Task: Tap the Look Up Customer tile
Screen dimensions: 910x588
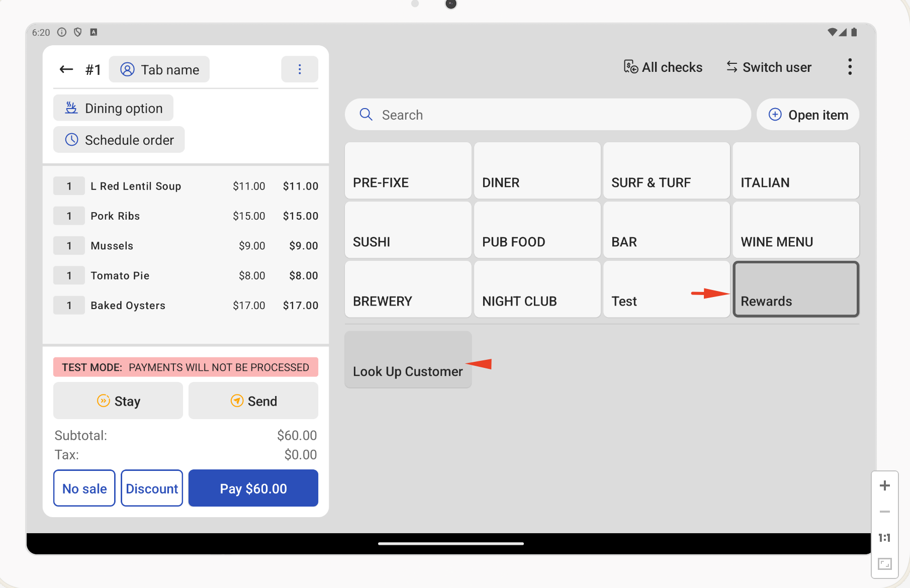Action: tap(408, 360)
